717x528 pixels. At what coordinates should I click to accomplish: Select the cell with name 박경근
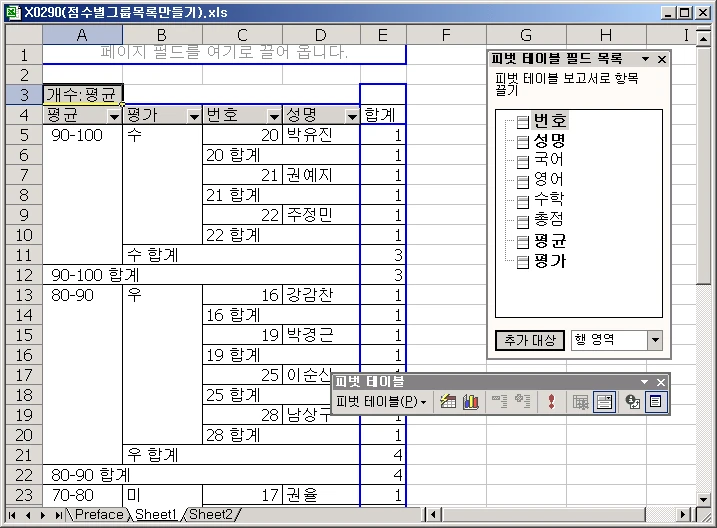point(321,335)
